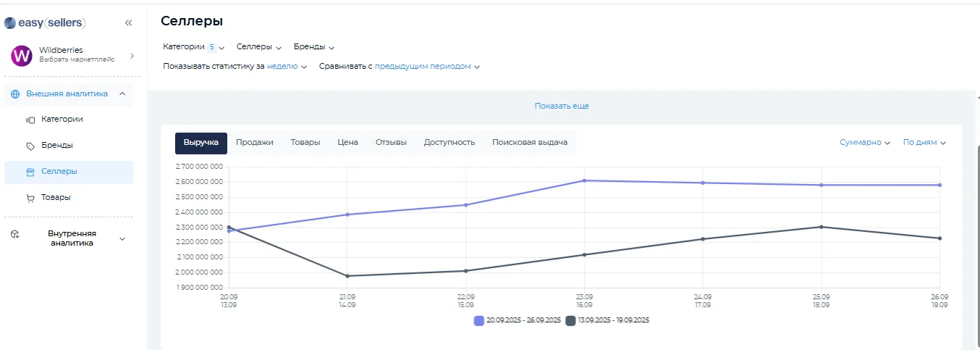
Task: Click the Wildberries marketplace logo
Action: (22, 55)
